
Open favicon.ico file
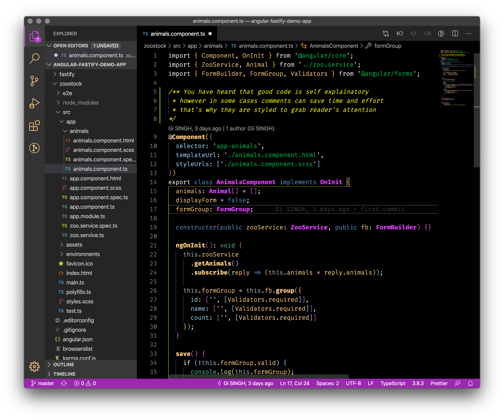91,264
